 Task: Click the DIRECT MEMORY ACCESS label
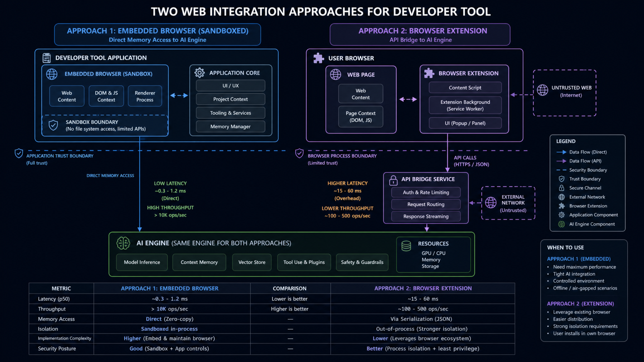click(x=110, y=176)
